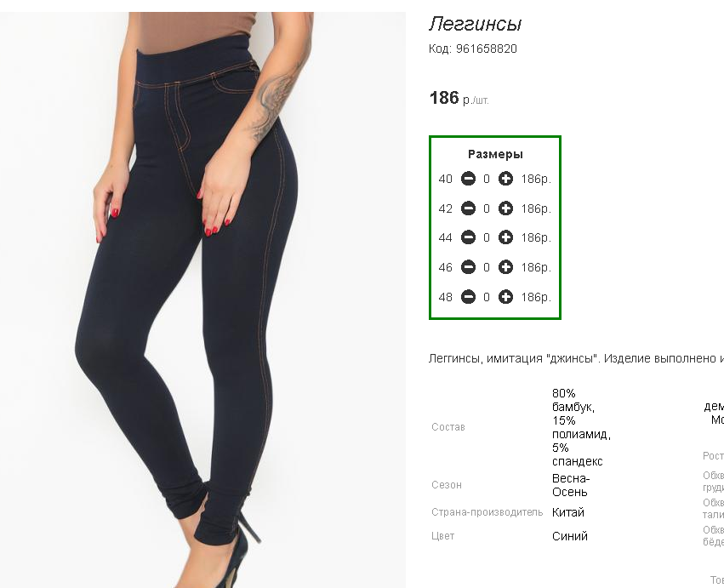Increase quantity for size 40
Viewport: 724px width, 588px height.
pyautogui.click(x=505, y=179)
